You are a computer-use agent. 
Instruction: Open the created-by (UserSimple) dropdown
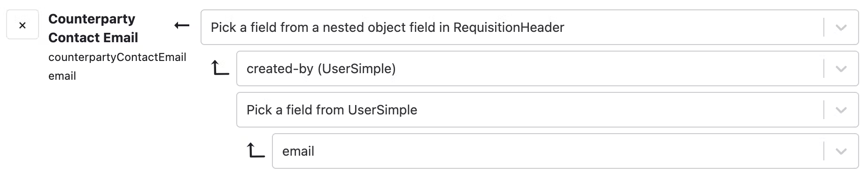[548, 69]
